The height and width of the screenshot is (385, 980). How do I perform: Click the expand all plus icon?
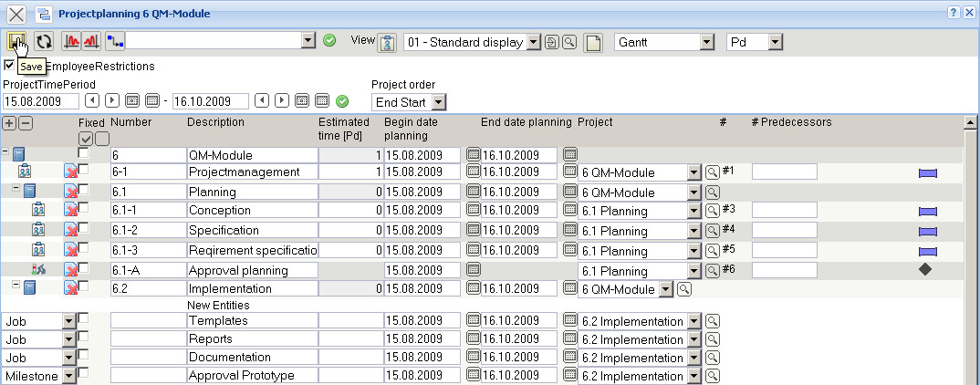tap(10, 123)
